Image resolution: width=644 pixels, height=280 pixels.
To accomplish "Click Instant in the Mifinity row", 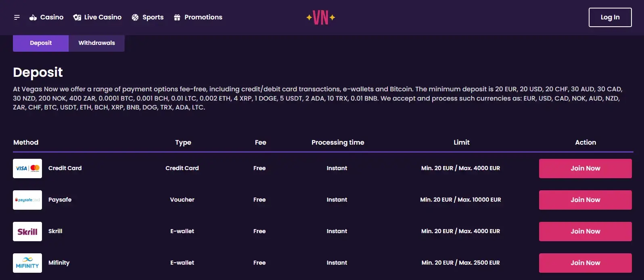I will (337, 263).
